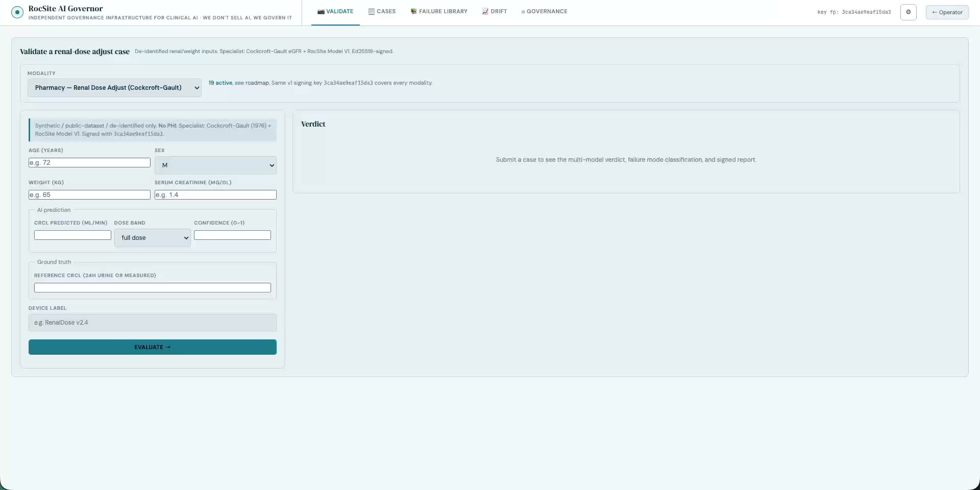Screen dimensions: 980x490
Task: Click the 'Validate a renal-dose adjust case' heading
Action: 75,52
